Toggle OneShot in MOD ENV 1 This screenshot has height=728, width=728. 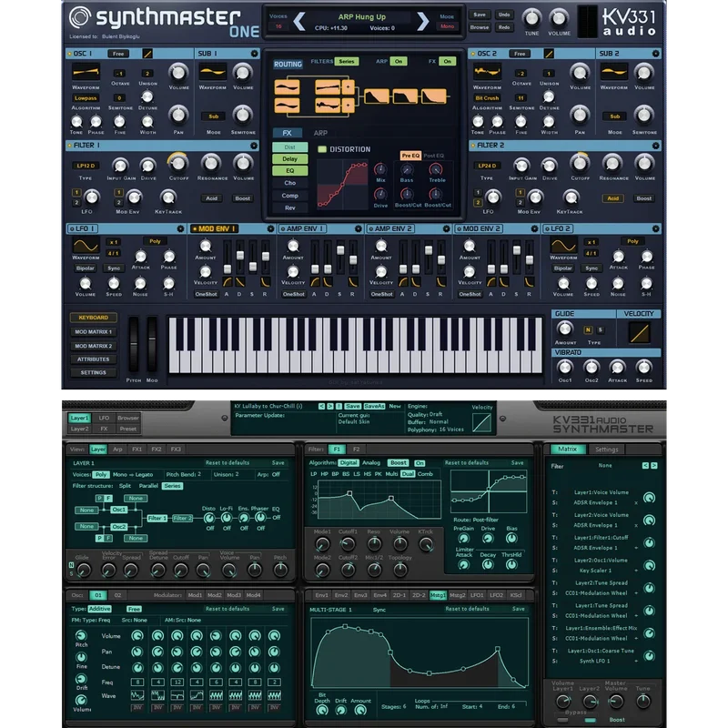click(x=207, y=294)
